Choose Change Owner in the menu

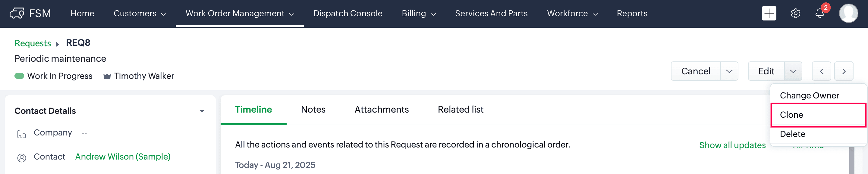809,96
